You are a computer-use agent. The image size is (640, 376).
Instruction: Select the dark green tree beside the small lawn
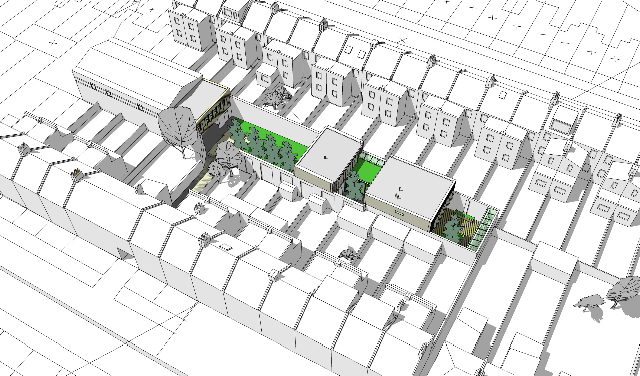coord(353,186)
